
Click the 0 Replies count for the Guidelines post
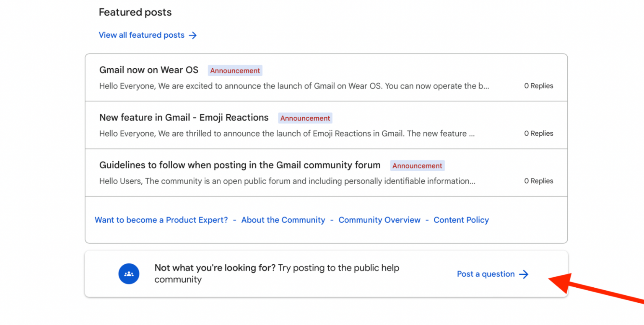tap(538, 181)
